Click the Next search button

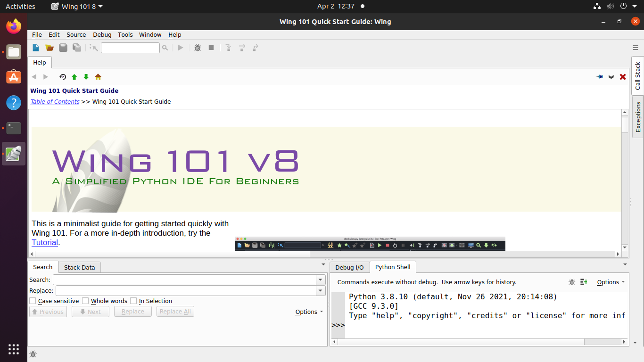pos(91,312)
